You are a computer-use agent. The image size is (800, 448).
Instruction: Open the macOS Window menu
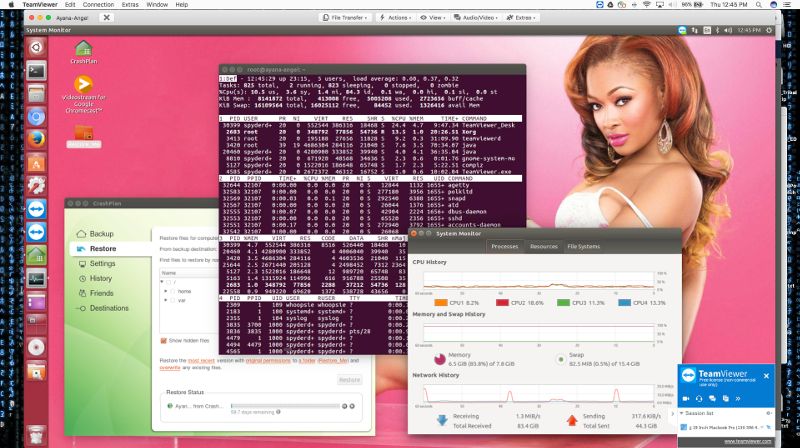coord(157,5)
